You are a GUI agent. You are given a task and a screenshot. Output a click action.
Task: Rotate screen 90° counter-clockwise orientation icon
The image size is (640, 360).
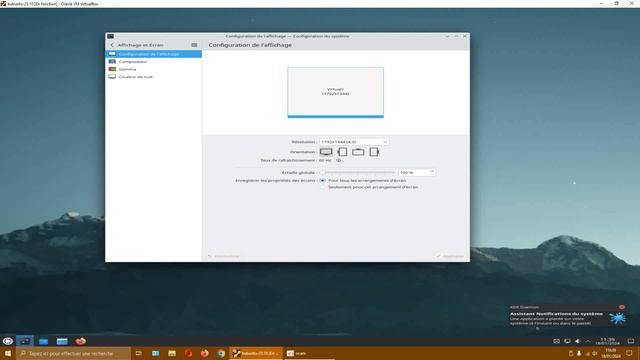pos(374,152)
